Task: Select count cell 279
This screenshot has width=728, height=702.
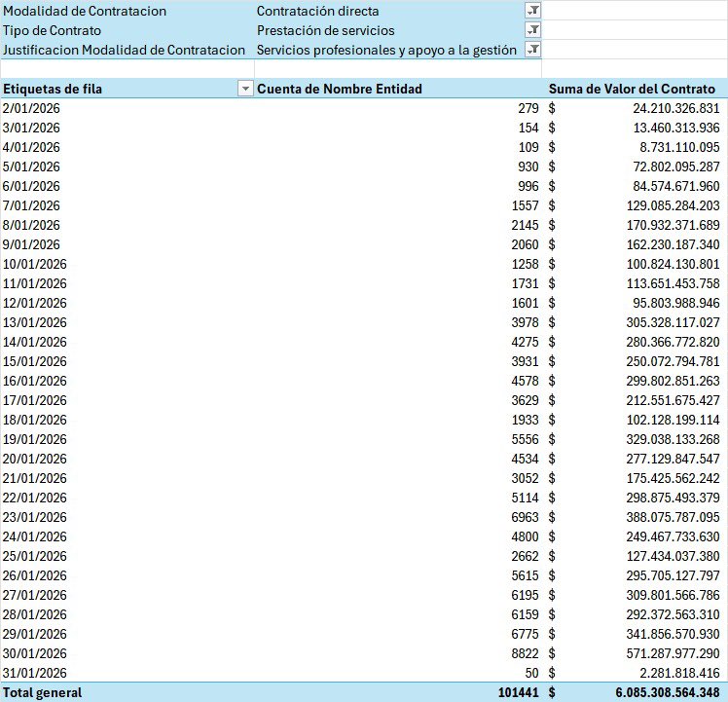Action: coord(528,108)
